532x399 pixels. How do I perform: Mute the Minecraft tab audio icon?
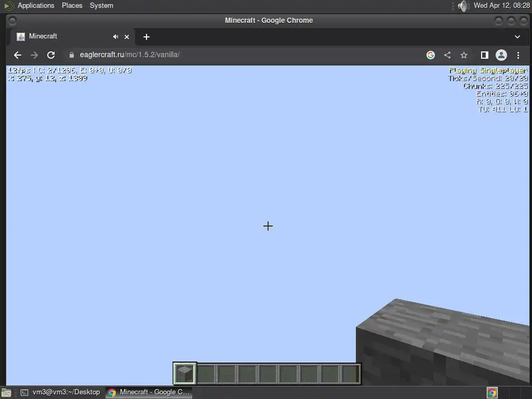point(116,37)
